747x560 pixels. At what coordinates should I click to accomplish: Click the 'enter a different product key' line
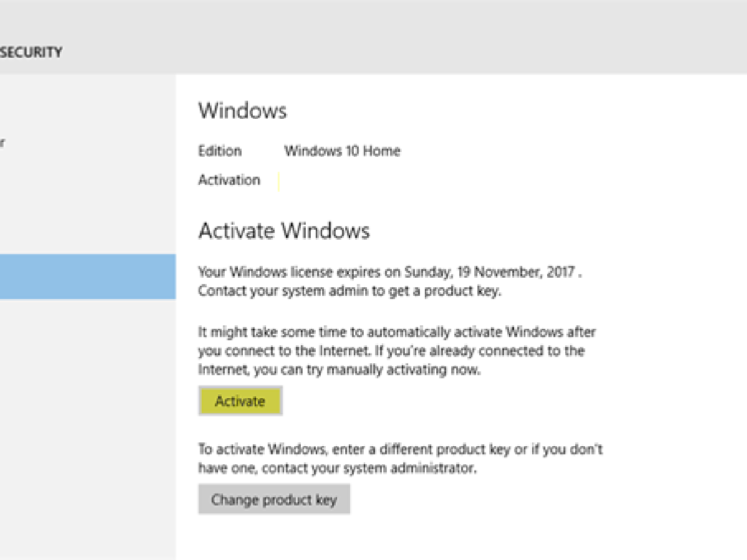pyautogui.click(x=400, y=449)
